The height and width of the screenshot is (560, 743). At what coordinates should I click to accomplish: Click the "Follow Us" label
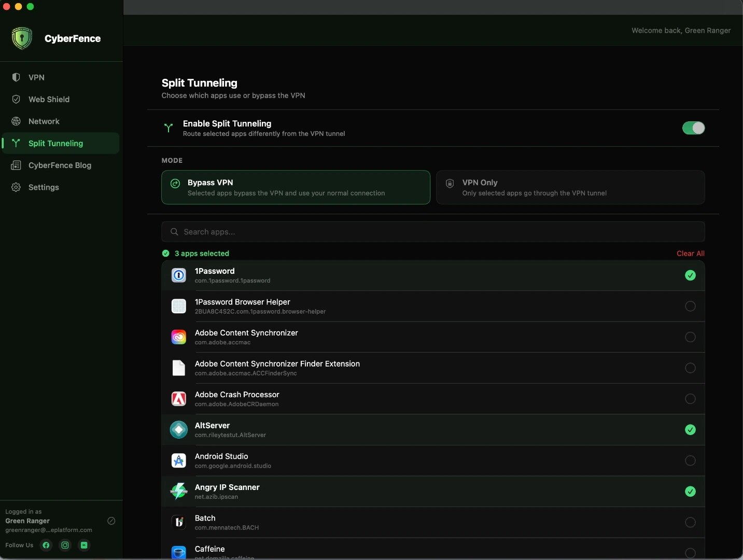19,545
